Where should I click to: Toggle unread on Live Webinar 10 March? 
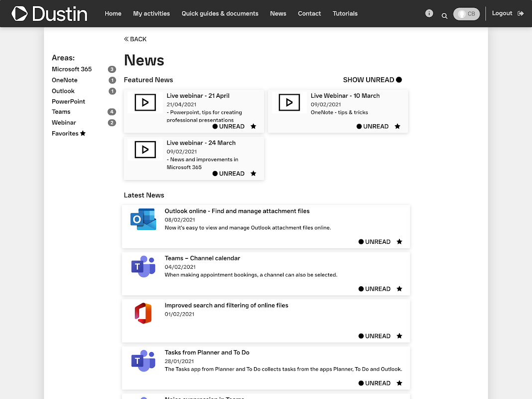[x=373, y=126]
